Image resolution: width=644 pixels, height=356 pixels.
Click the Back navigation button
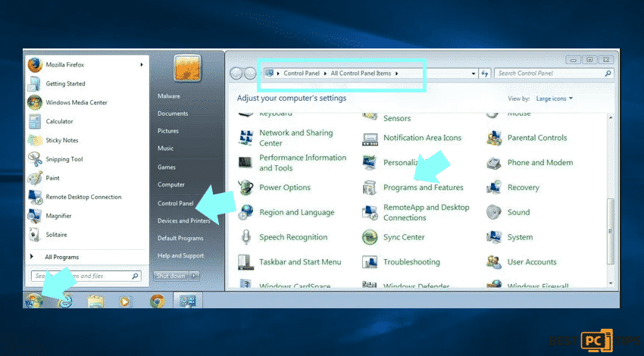coord(236,73)
